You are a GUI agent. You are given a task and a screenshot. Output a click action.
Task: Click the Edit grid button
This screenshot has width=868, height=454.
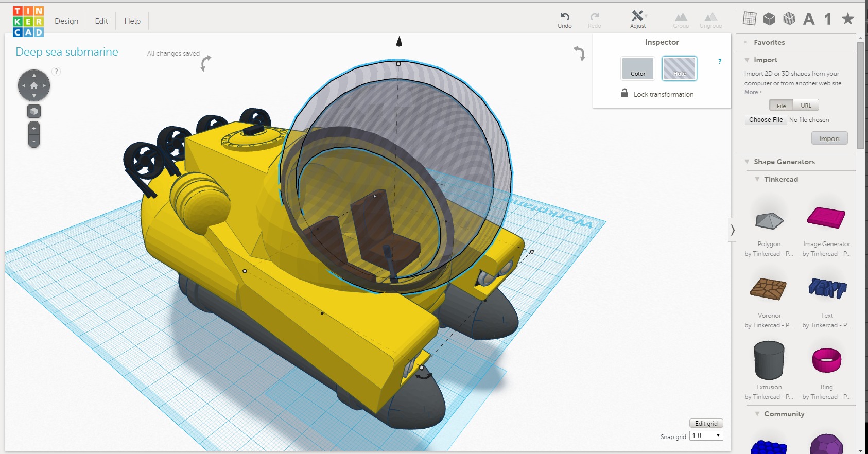coord(706,424)
